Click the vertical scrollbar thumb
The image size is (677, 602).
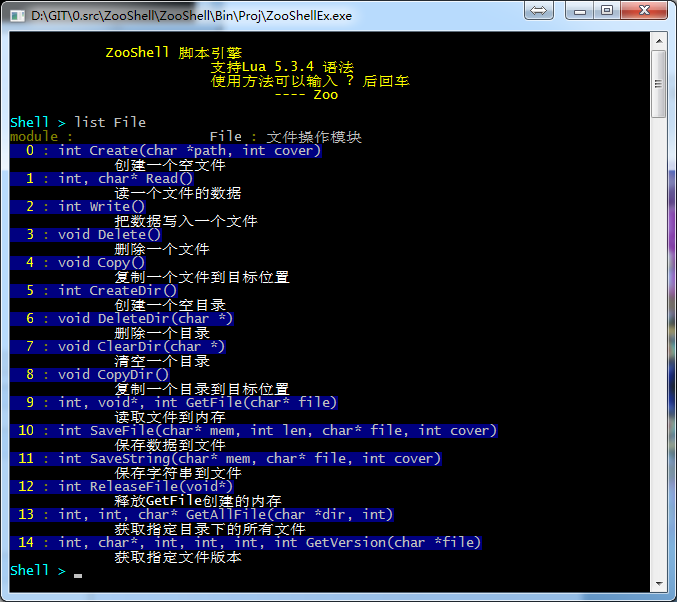(659, 84)
